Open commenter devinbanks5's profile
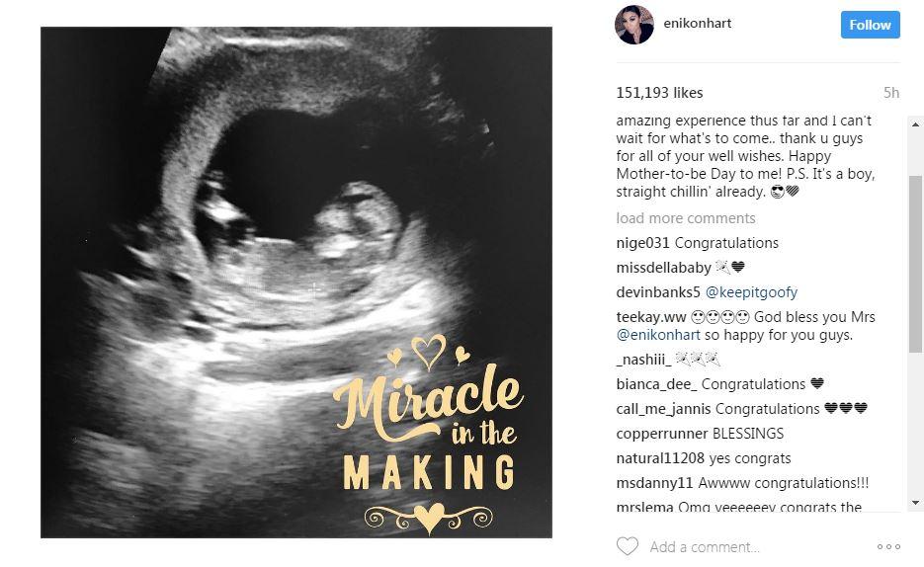Image resolution: width=924 pixels, height=567 pixels. [x=658, y=292]
